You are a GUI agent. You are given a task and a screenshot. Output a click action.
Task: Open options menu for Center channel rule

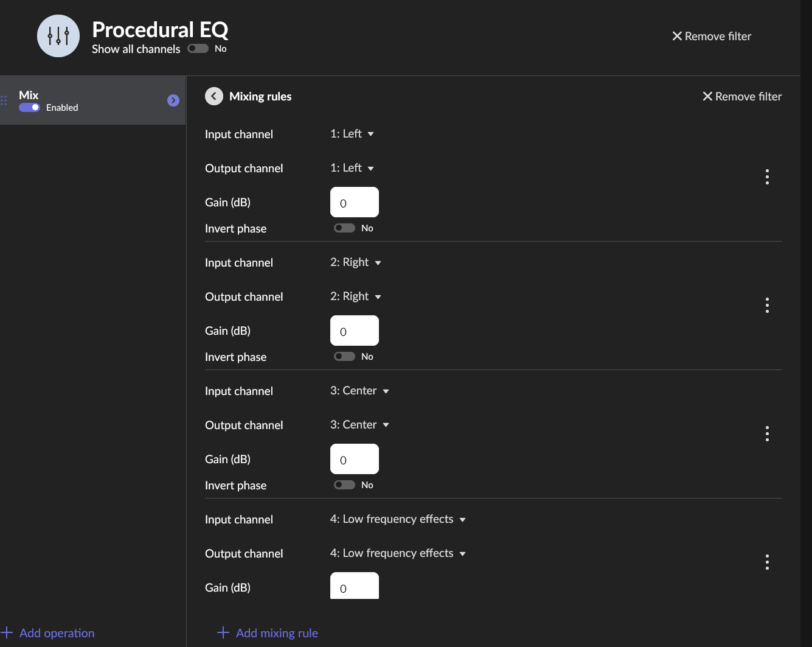(x=767, y=434)
